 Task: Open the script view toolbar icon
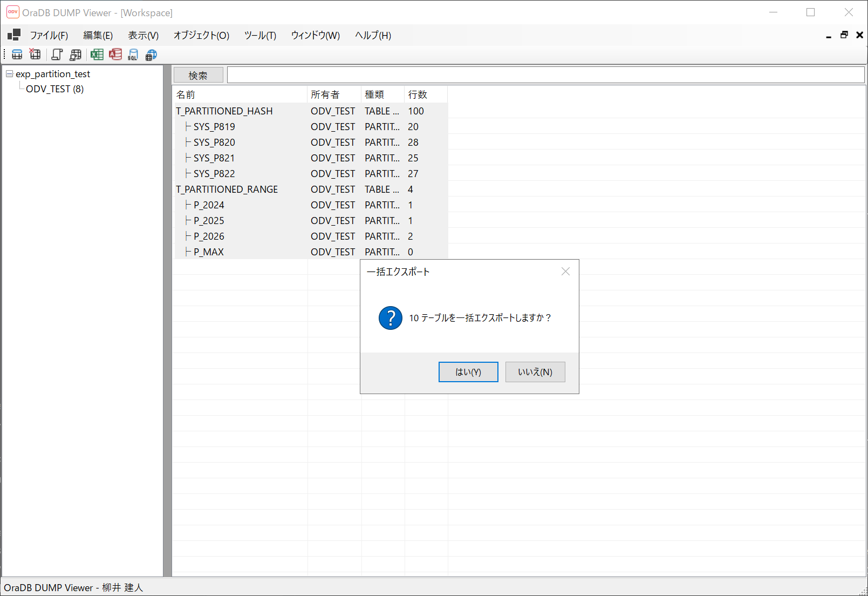coord(57,54)
